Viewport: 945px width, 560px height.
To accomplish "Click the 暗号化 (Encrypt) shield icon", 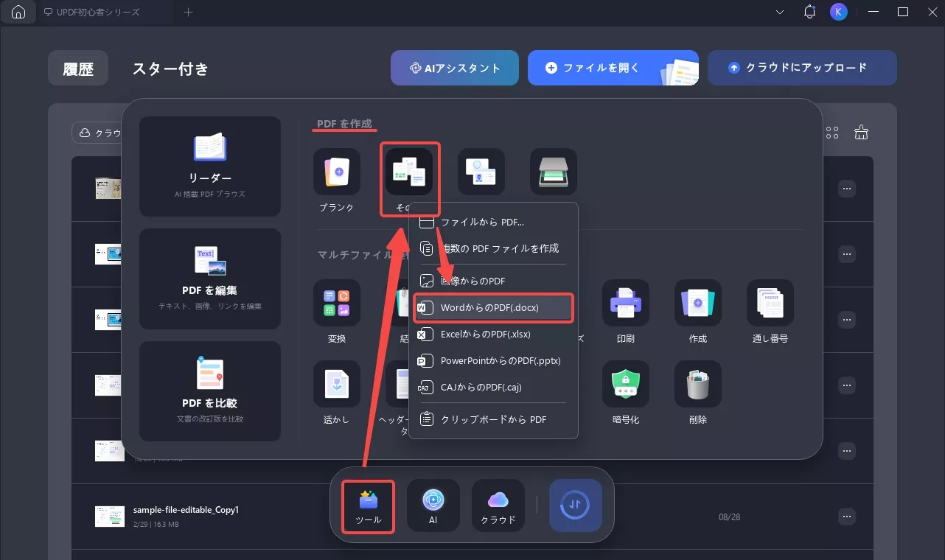I will [x=625, y=384].
